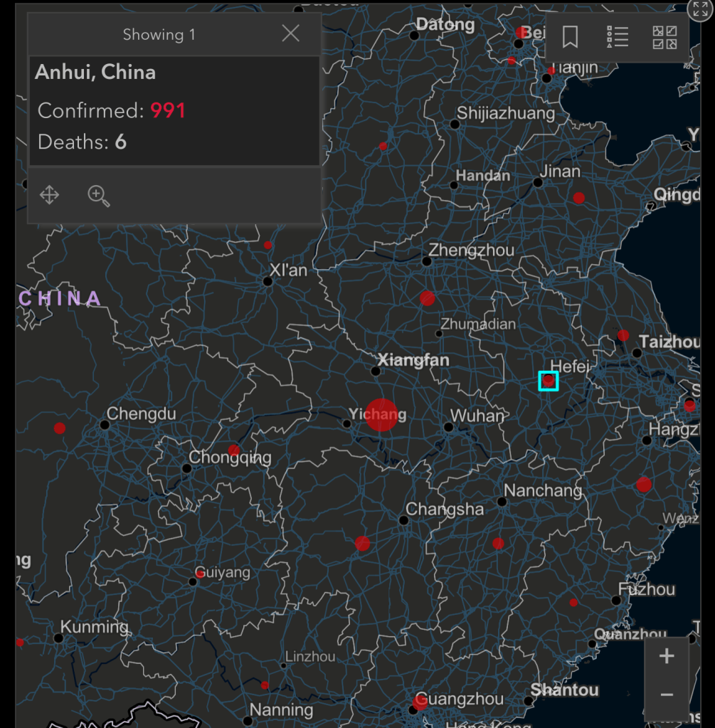Select the red circle west of Chengdu
The image size is (715, 728).
click(60, 428)
